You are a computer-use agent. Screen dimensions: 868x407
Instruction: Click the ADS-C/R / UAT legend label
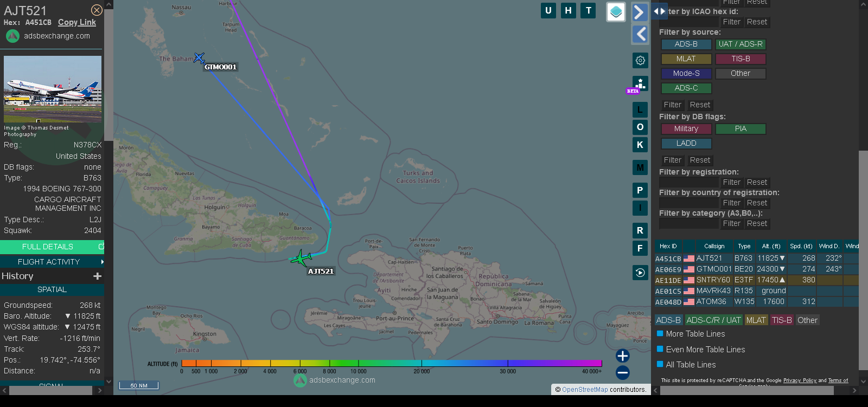point(713,320)
